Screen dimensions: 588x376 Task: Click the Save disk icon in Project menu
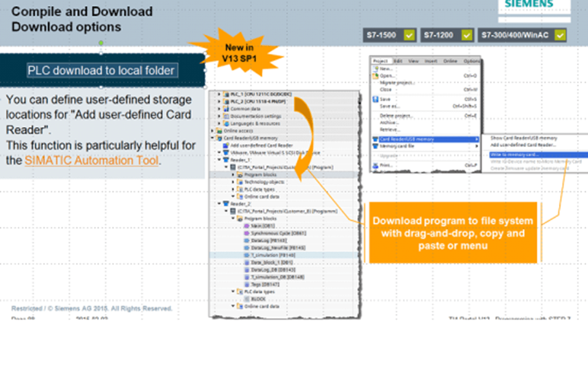375,99
